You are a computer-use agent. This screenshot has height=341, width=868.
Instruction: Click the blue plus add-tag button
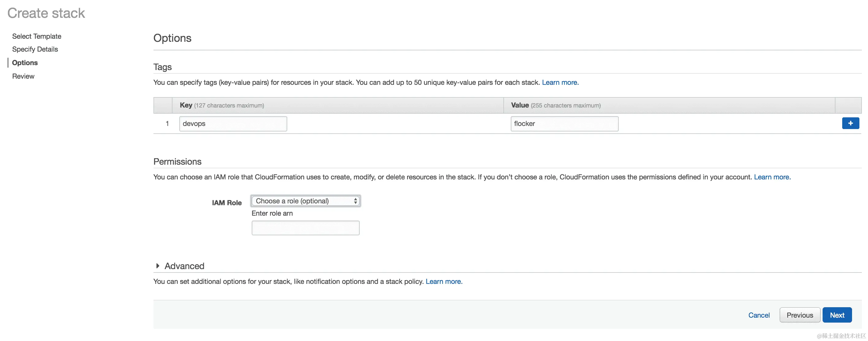(x=850, y=123)
